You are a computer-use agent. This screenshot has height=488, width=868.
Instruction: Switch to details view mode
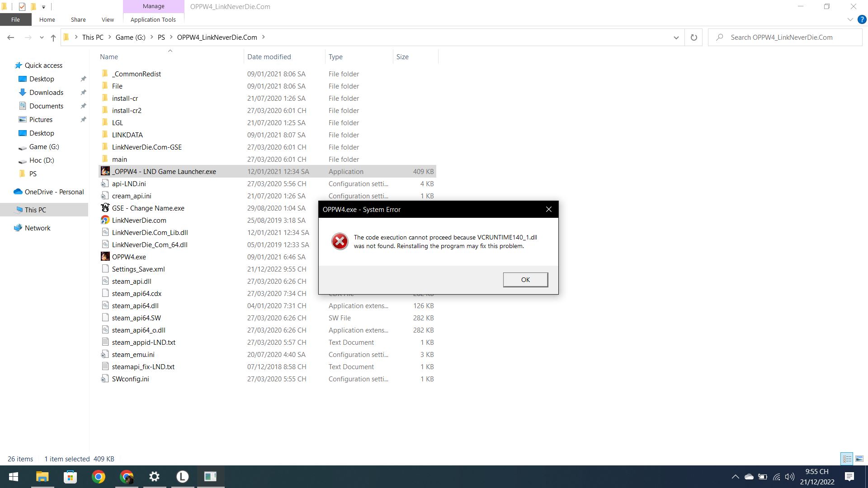[x=847, y=459]
